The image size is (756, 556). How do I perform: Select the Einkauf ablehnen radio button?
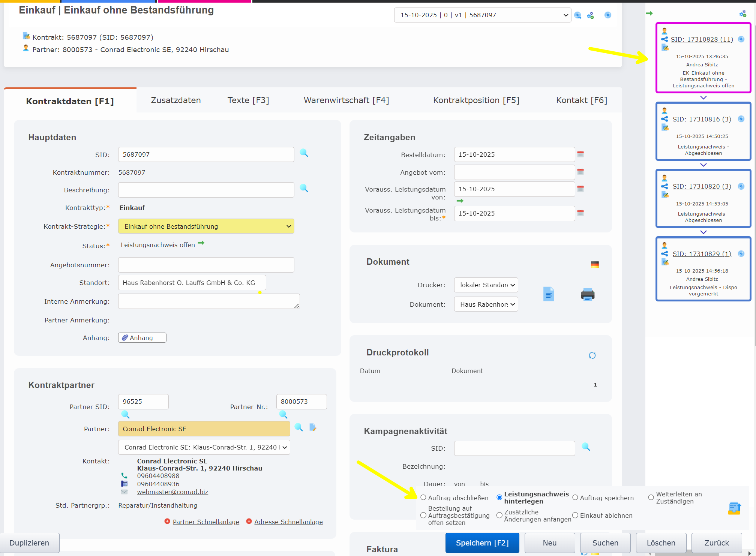(575, 515)
